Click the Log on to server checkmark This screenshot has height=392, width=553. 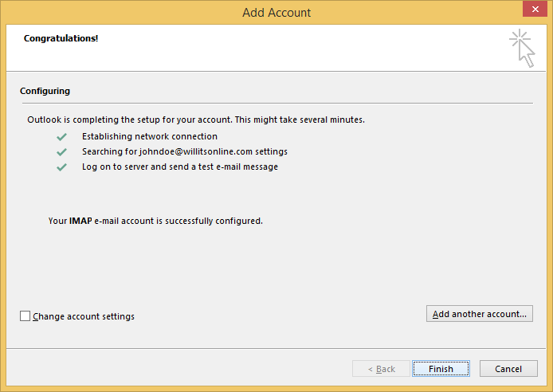pyautogui.click(x=61, y=167)
